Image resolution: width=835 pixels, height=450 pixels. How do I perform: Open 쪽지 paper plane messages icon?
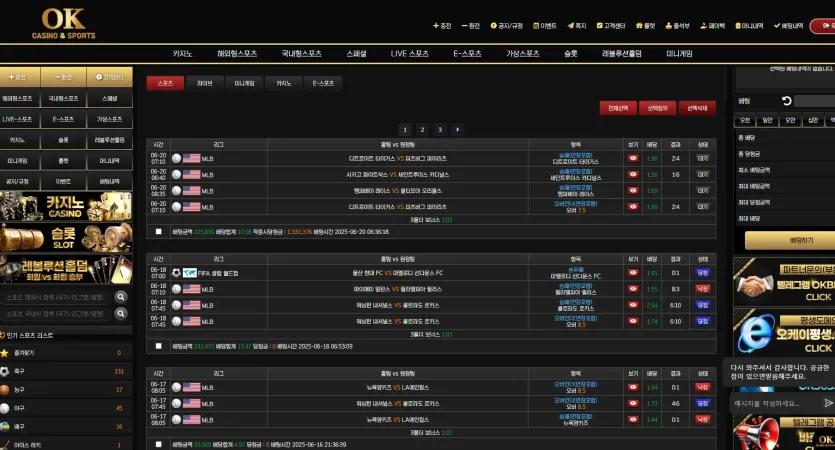(570, 26)
